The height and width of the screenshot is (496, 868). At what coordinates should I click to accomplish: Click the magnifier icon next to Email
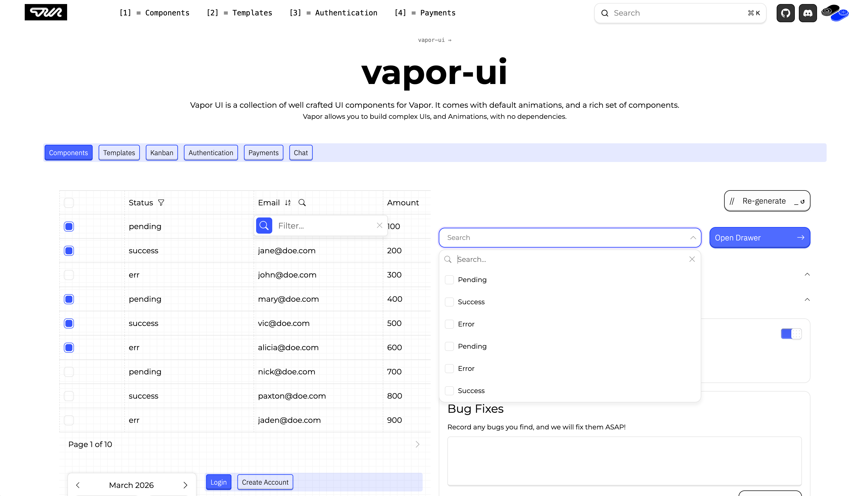[302, 202]
